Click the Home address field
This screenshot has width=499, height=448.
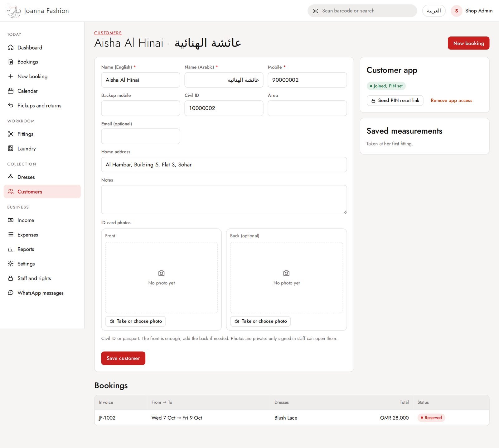click(224, 164)
